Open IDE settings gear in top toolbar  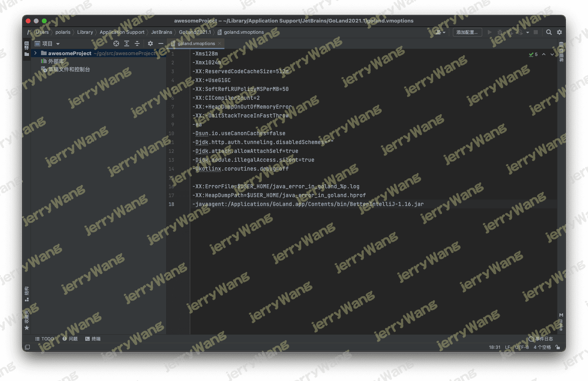point(559,32)
